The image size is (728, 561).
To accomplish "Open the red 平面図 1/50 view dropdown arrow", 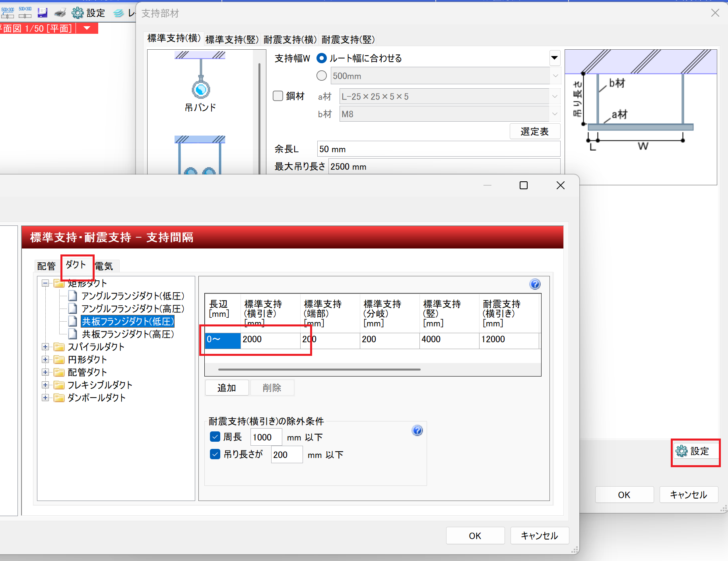I will [87, 28].
